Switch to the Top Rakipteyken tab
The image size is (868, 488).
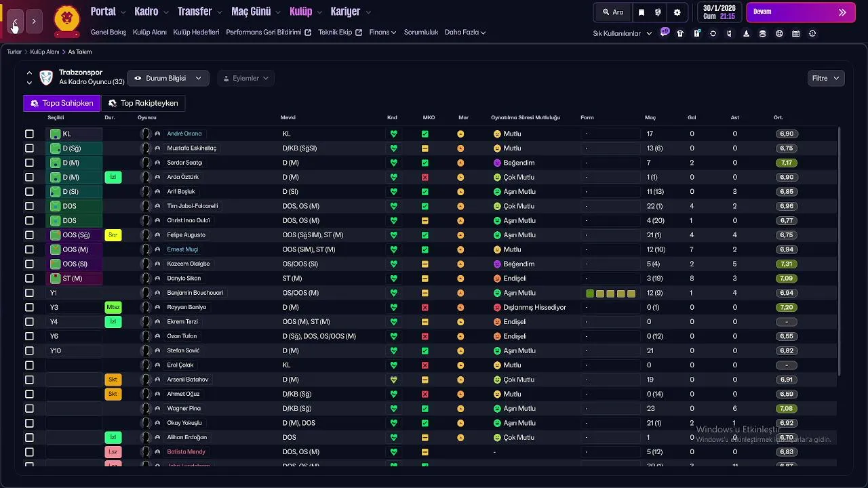click(x=143, y=103)
